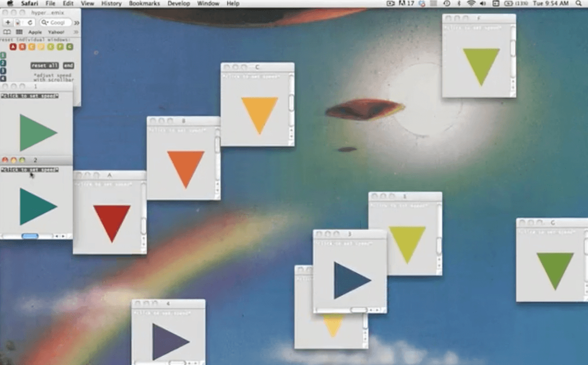The image size is (588, 365).
Task: Click the green number 1 reset badge
Action: pos(3,55)
